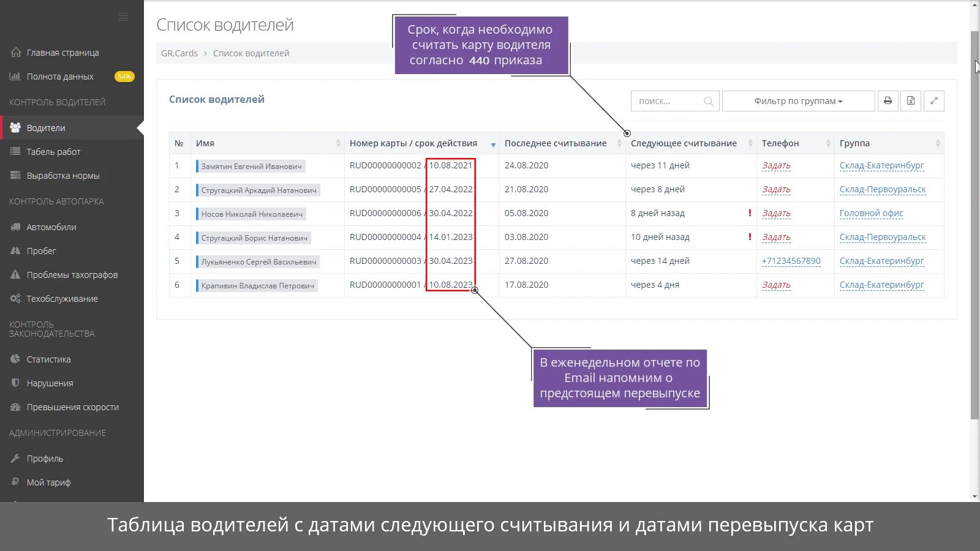Click the Техобслуживание gears icon

(15, 298)
